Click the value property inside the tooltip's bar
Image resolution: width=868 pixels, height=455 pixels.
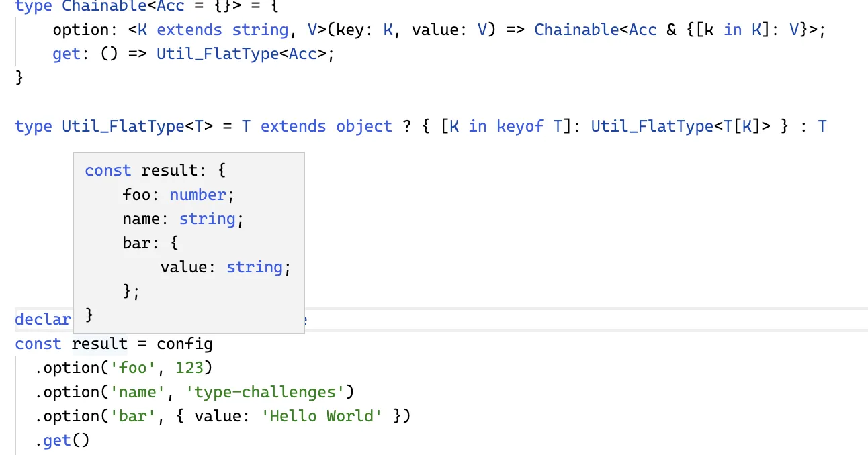(x=183, y=267)
